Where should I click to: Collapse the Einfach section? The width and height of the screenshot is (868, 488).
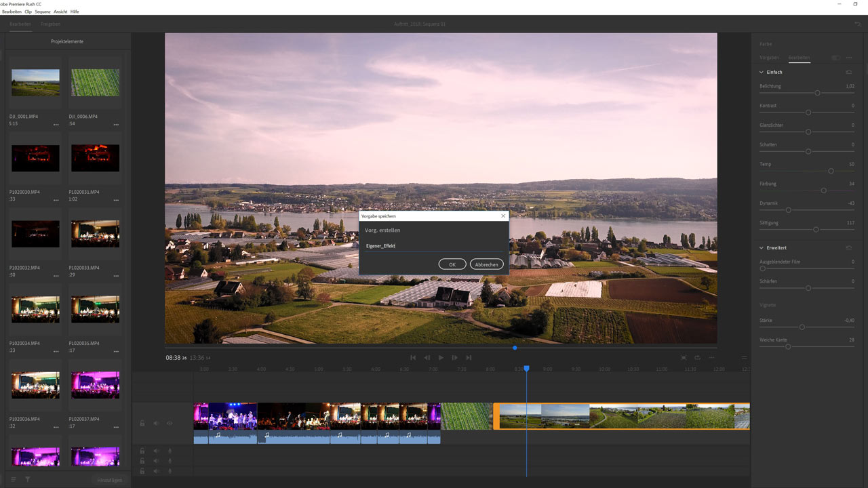(762, 72)
